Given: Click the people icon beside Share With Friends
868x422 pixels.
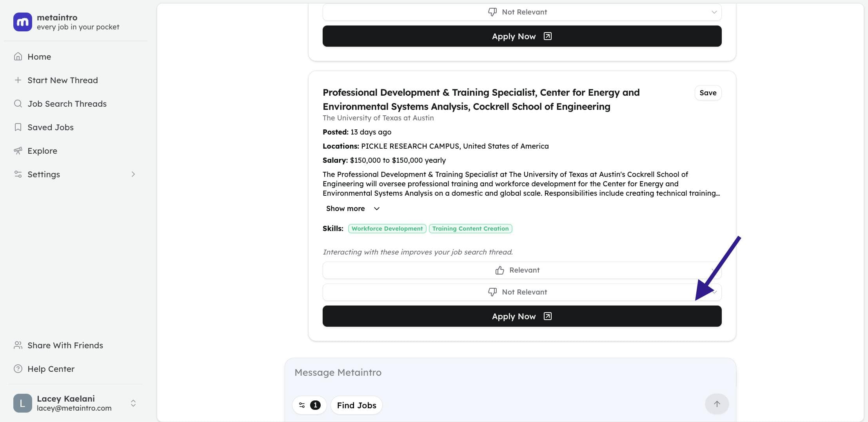Looking at the screenshot, I should click(18, 345).
